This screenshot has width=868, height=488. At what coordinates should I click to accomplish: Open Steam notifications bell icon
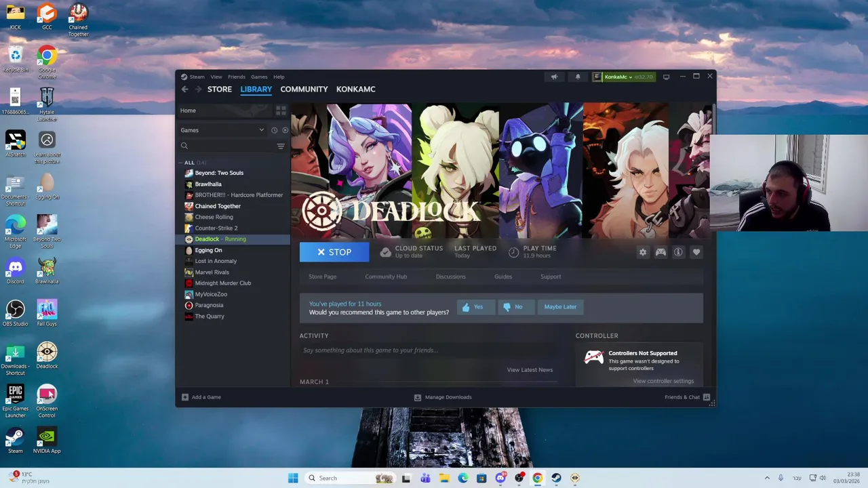click(578, 77)
